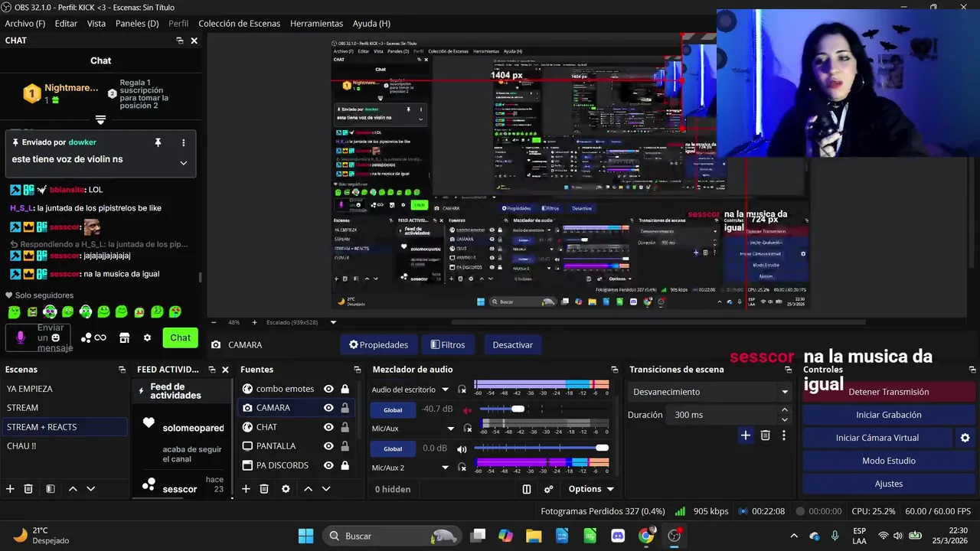Toggle visibility of PA DISCORDS source
The image size is (980, 551).
(328, 465)
